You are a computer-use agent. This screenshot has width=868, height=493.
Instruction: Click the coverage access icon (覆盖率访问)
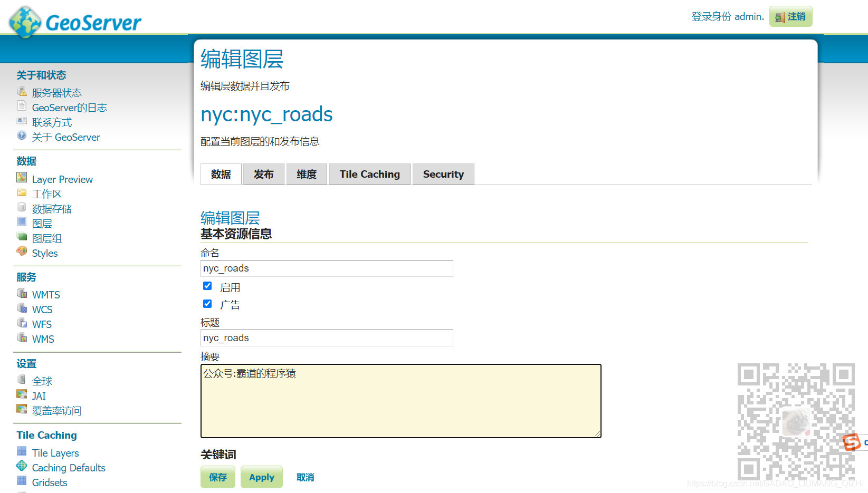click(22, 409)
